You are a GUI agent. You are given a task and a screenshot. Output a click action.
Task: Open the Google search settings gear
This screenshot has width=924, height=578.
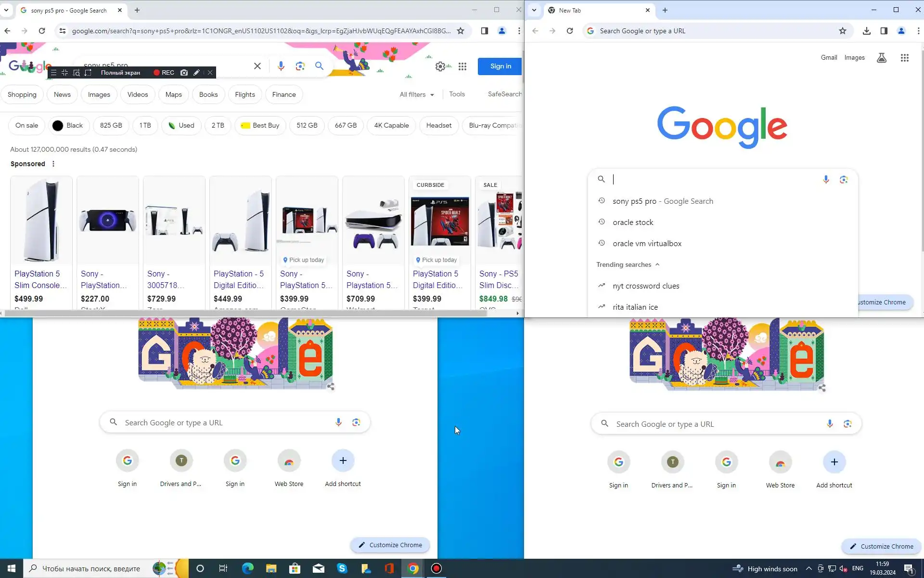[x=440, y=66]
